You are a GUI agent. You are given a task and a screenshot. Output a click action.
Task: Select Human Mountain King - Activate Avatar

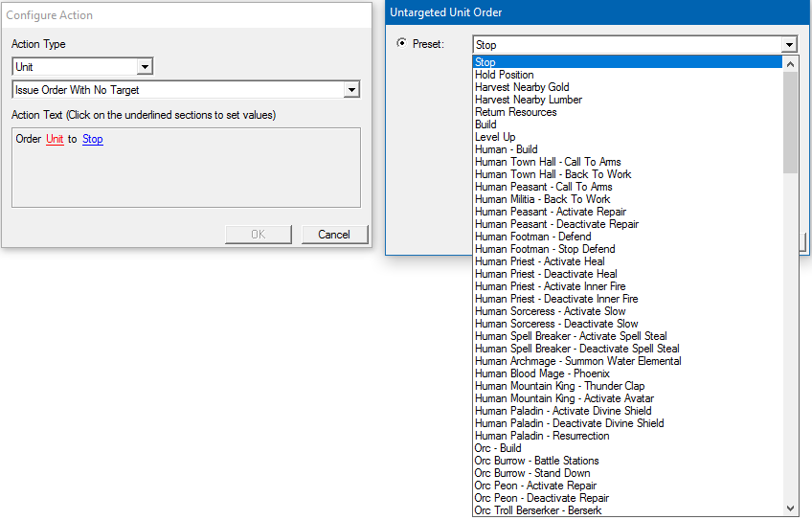627,397
